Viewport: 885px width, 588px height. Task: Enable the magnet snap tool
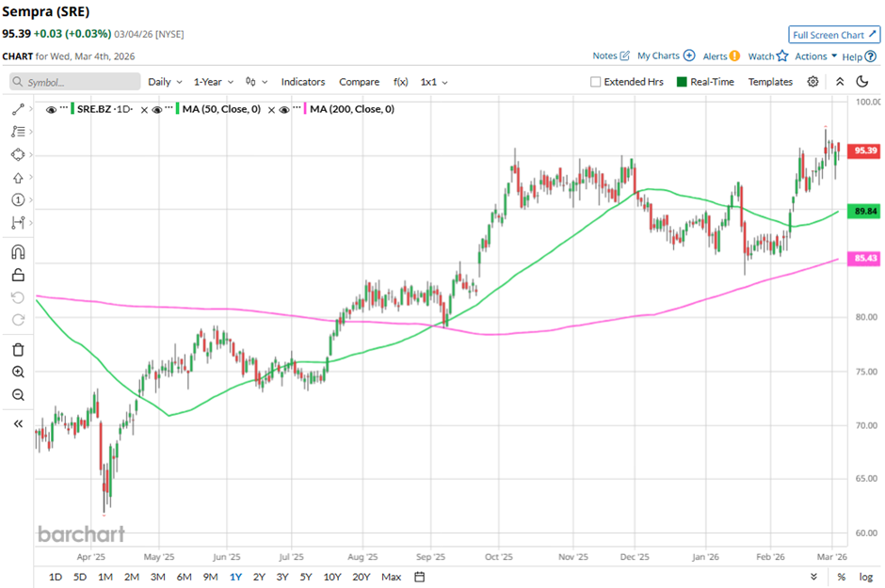(18, 252)
